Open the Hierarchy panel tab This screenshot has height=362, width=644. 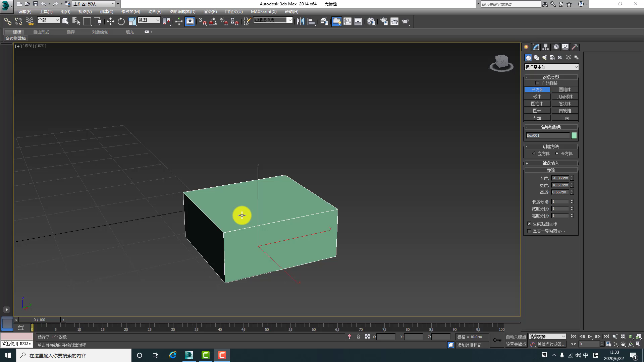point(545,47)
